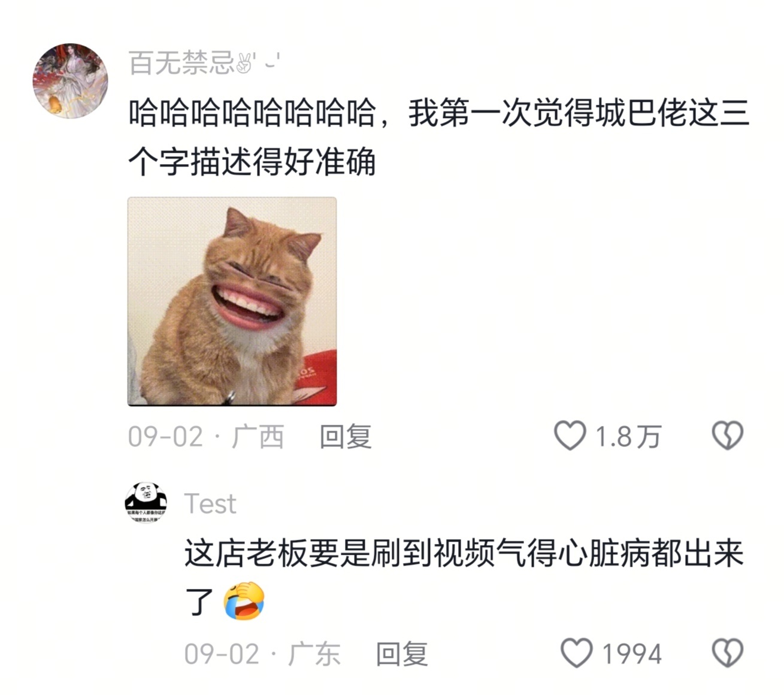Open 百无禁忌's profile avatar
Viewport: 784px width, 695px height.
[x=70, y=80]
